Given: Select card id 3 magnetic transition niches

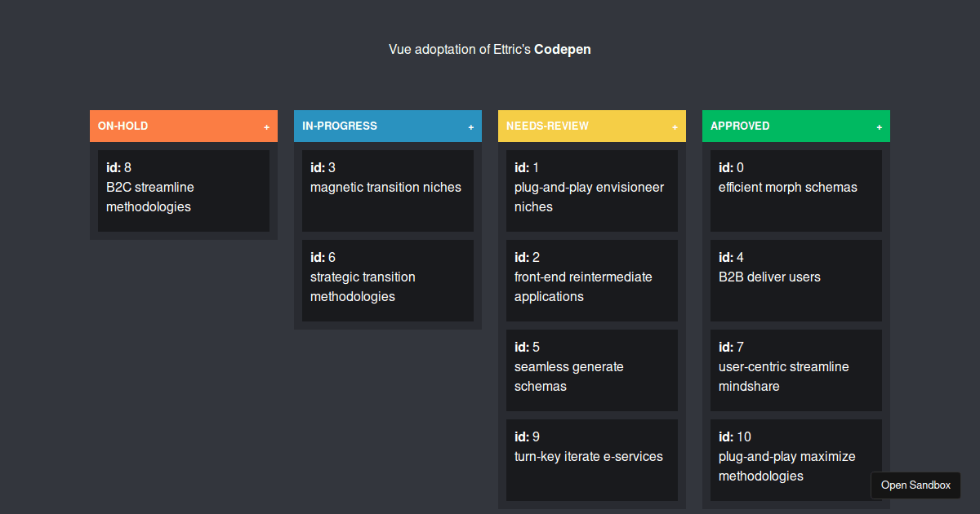Looking at the screenshot, I should pyautogui.click(x=388, y=191).
